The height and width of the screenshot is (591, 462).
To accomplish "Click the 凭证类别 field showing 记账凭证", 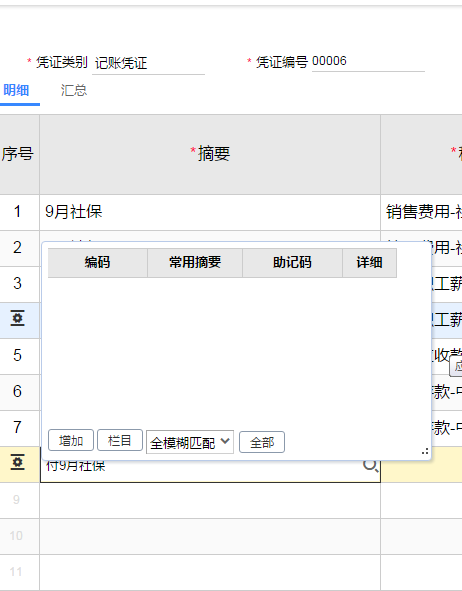I will coord(148,63).
